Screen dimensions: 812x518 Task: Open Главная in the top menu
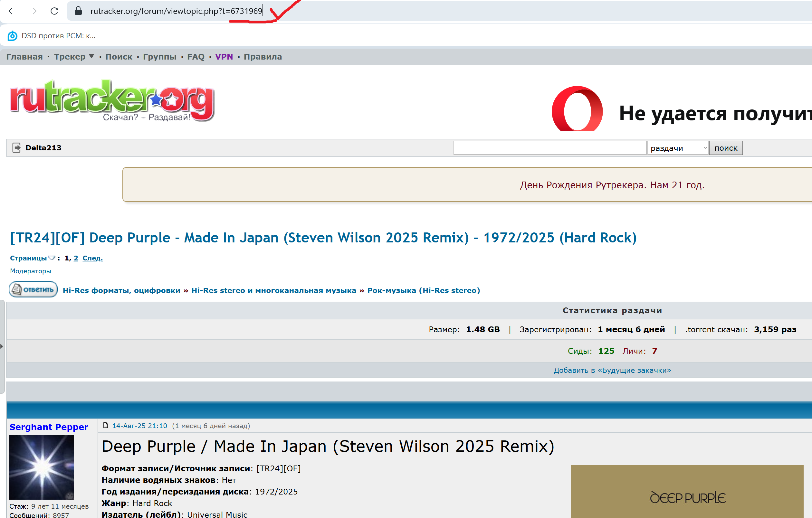tap(24, 57)
